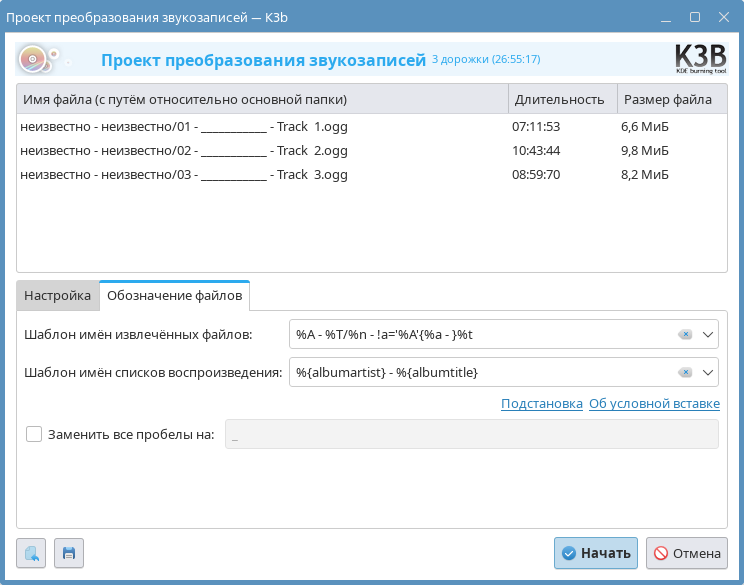Image resolution: width=744 pixels, height=585 pixels.
Task: Select the 'Обозначение файлов' tab
Action: (x=174, y=296)
